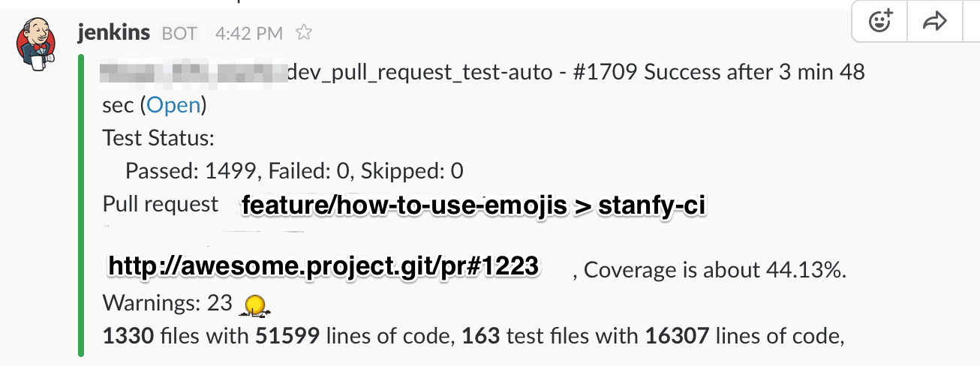Open the build via the Open link
Viewport: 980px width, 366px height.
(x=173, y=105)
